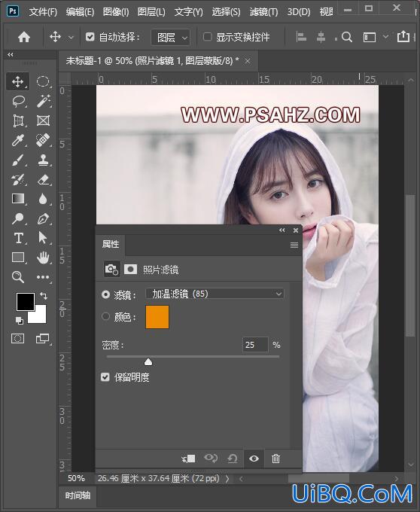Select the Blur tool

43,199
